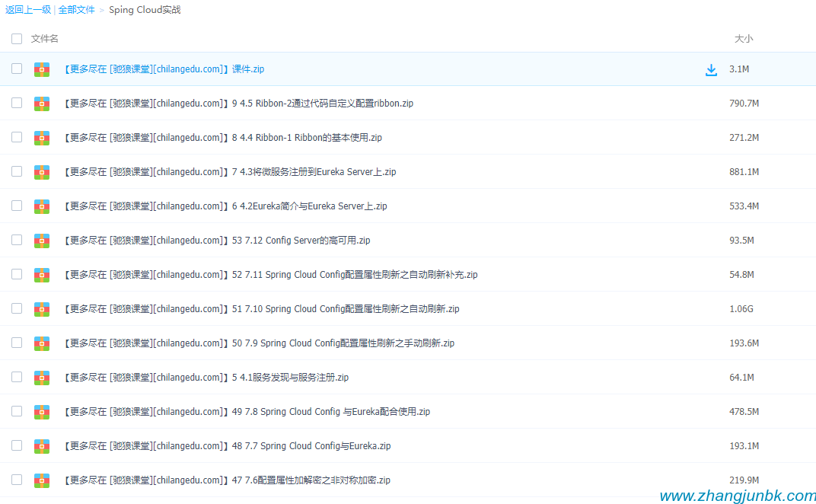Open file 52 7.11 自动刷新补充.zip
816x504 pixels.
(x=271, y=275)
